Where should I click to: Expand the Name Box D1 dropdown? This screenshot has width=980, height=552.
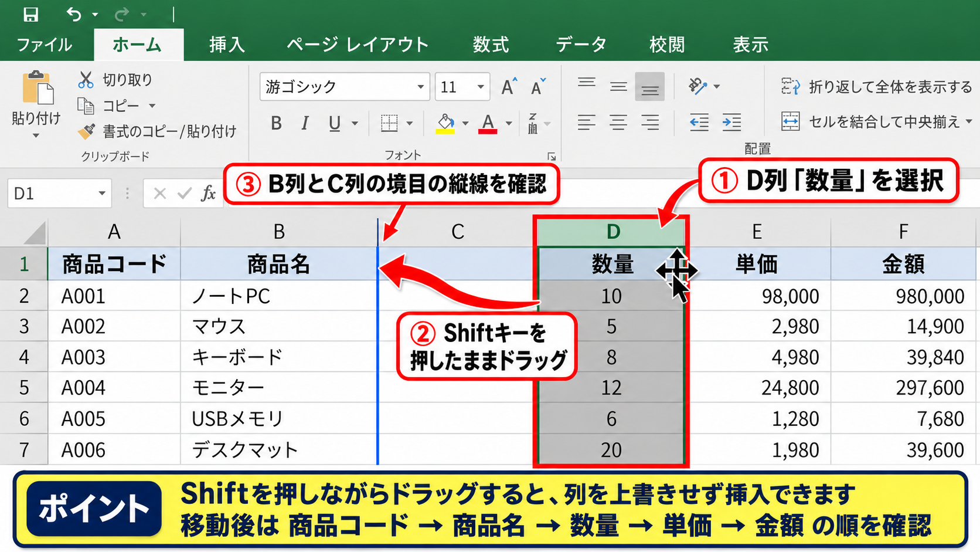point(102,193)
